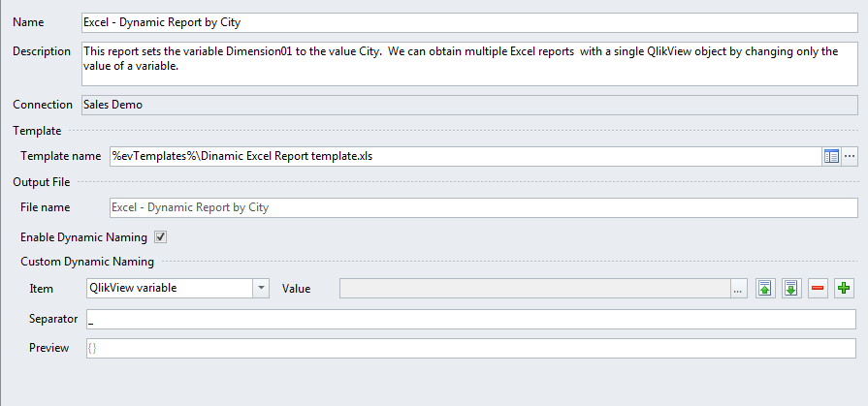Browse for a template file
Screen dimensions: 868x406
click(850, 157)
